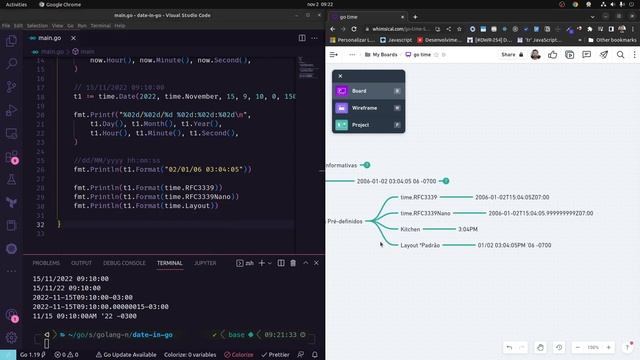Open the notifications bell in status bar
The width and height of the screenshot is (640, 360).
click(315, 355)
